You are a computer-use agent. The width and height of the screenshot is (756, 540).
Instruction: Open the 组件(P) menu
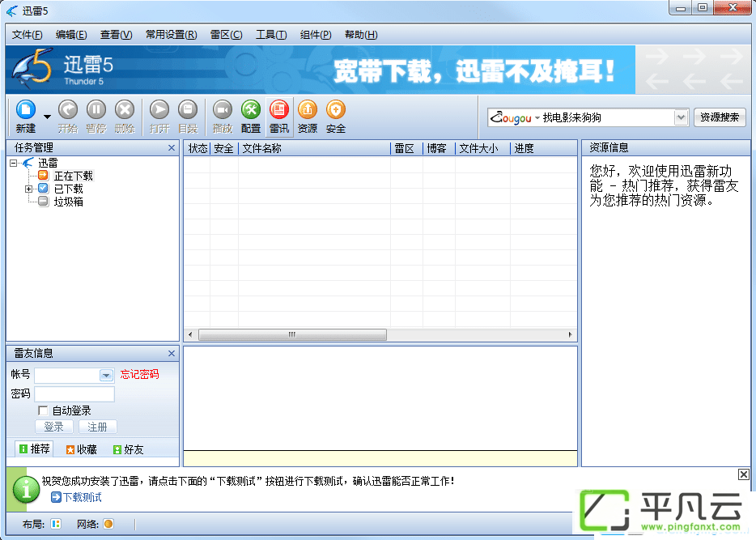click(x=316, y=35)
